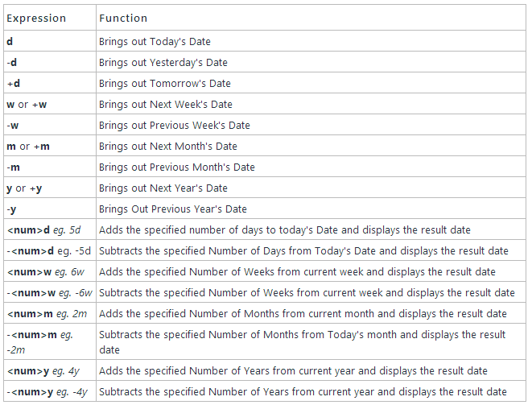The image size is (532, 405).
Task: Click the '-<num>w eg. -6w' description text
Action: pyautogui.click(x=307, y=292)
